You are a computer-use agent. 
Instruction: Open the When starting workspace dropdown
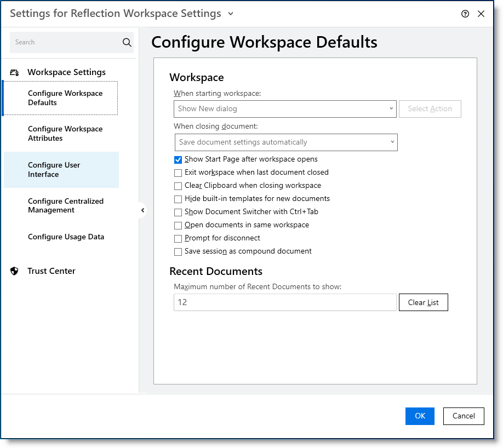point(285,108)
